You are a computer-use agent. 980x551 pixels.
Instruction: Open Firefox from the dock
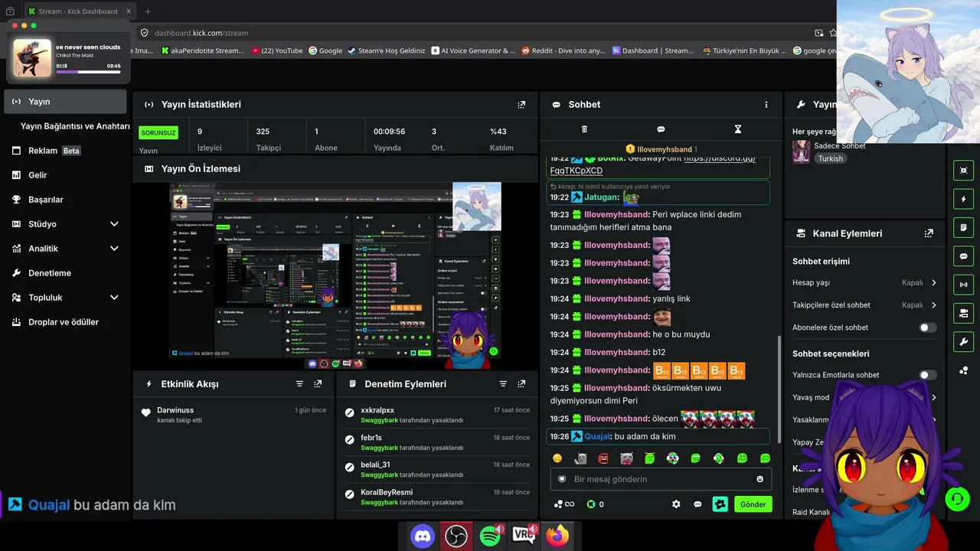point(557,536)
